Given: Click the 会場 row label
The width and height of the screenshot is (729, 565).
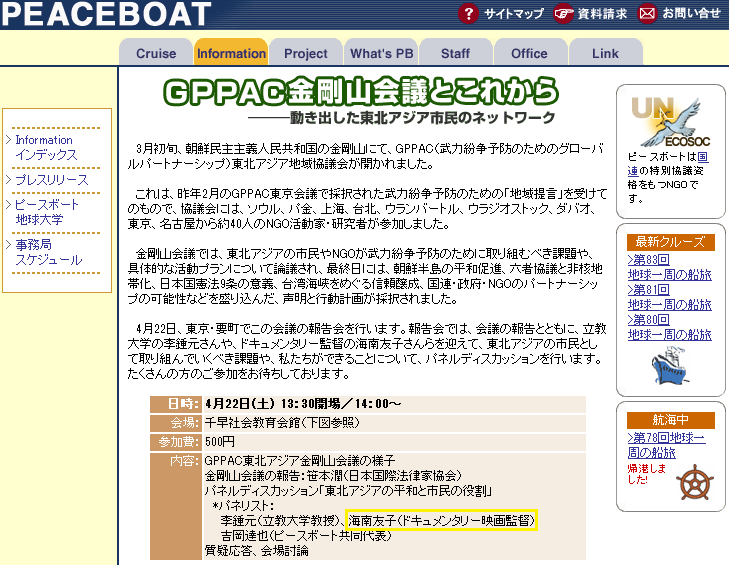Looking at the screenshot, I should pos(176,422).
